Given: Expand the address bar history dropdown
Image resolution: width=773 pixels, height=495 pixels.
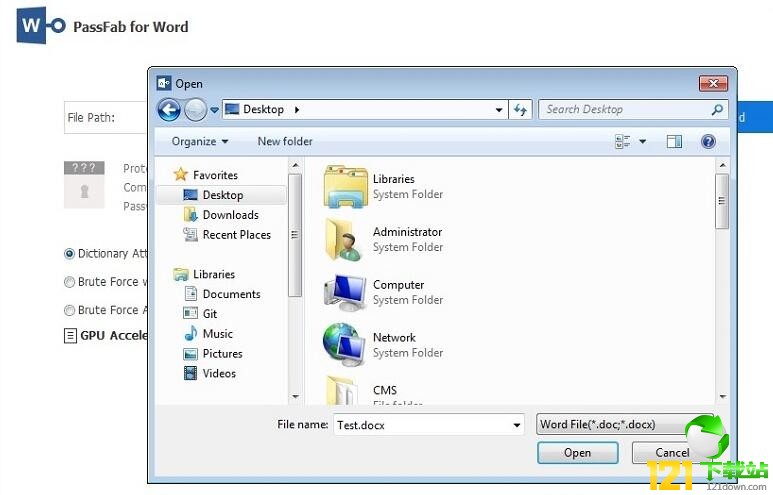Looking at the screenshot, I should pos(499,110).
